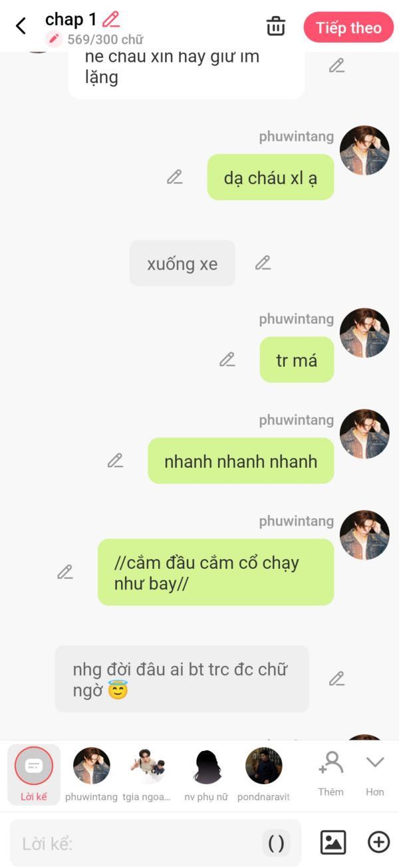The height and width of the screenshot is (868, 399).
Task: Edit the 'dạ cháu xl ạ' message
Action: pyautogui.click(x=174, y=177)
